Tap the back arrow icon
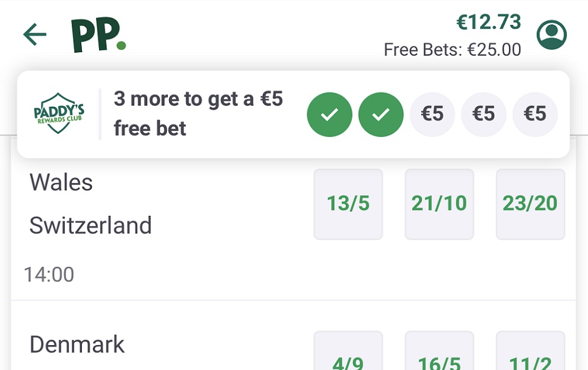Viewport: 588px width, 370px height. (34, 35)
